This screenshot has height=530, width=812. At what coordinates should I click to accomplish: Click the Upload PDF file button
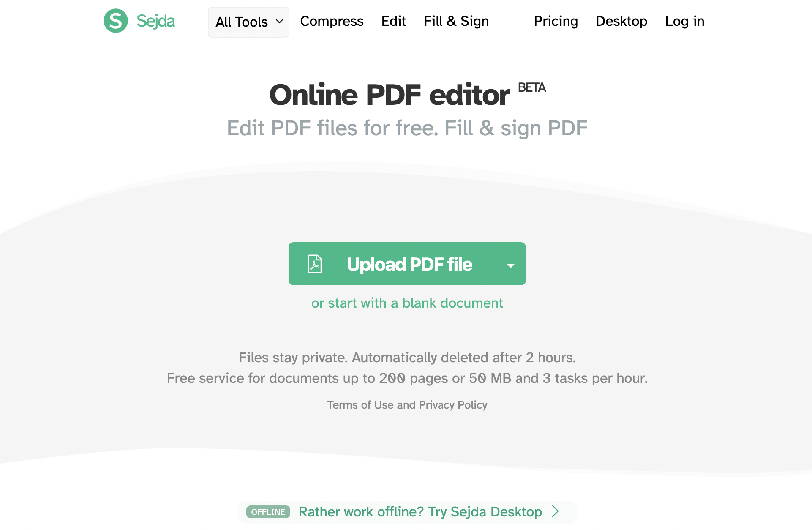coord(407,264)
